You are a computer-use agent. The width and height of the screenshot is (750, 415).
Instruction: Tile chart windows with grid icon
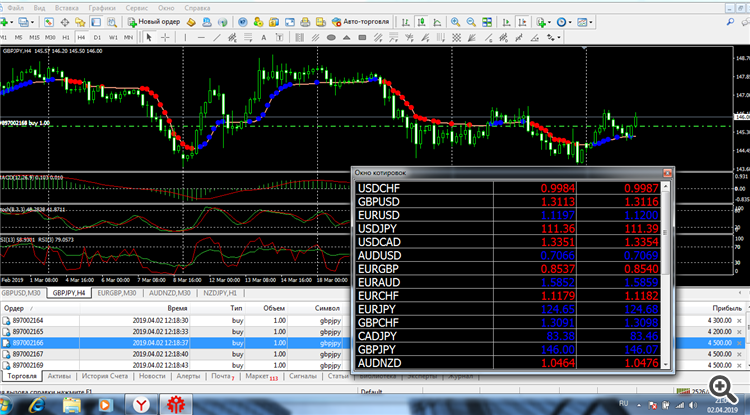coord(486,22)
